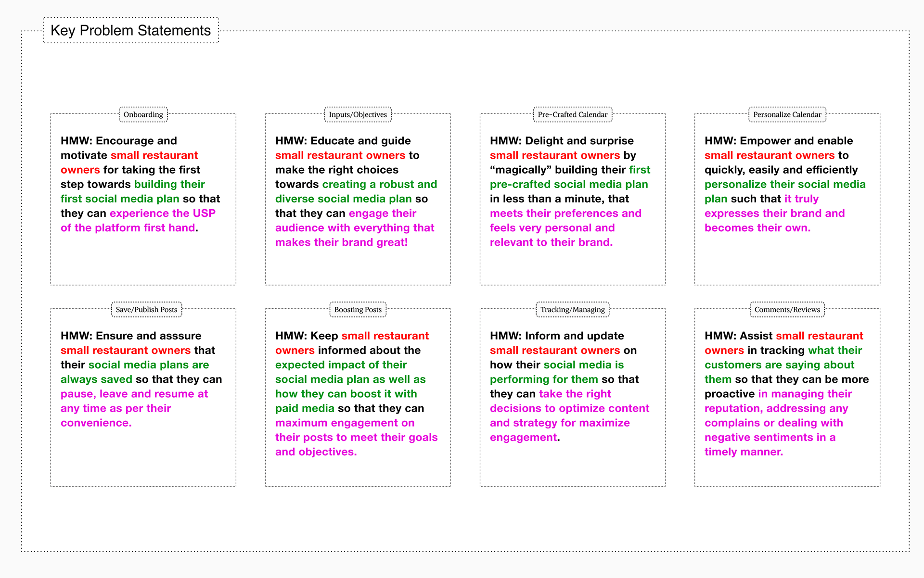This screenshot has width=924, height=578.
Task: Click the Comments/Reviews label
Action: pyautogui.click(x=787, y=310)
